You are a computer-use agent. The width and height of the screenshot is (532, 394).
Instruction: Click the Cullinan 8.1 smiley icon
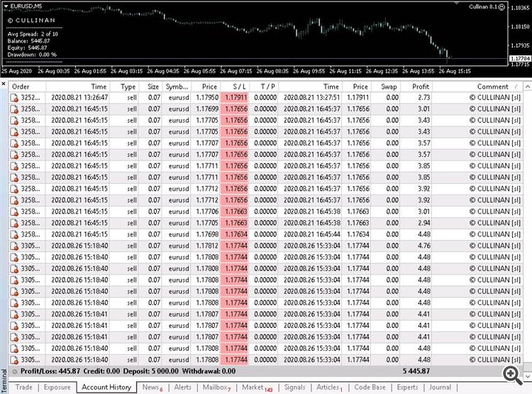pos(501,7)
